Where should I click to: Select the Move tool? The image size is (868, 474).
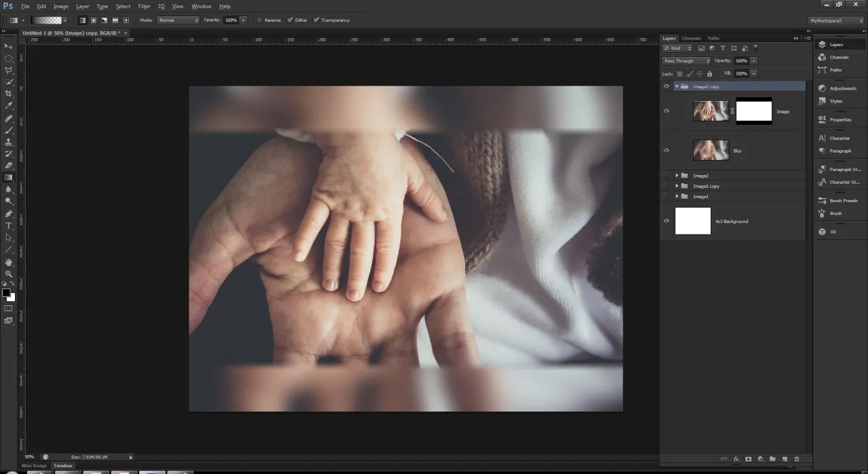tap(9, 46)
